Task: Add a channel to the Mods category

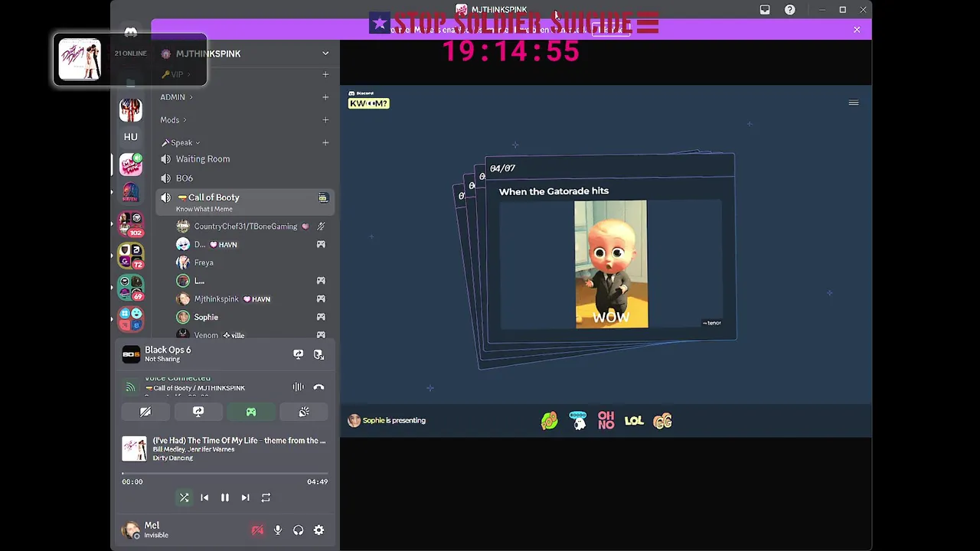Action: [325, 119]
